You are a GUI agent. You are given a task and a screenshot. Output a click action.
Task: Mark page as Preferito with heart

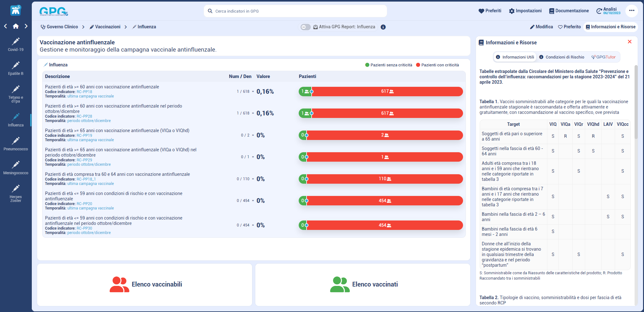coord(569,27)
